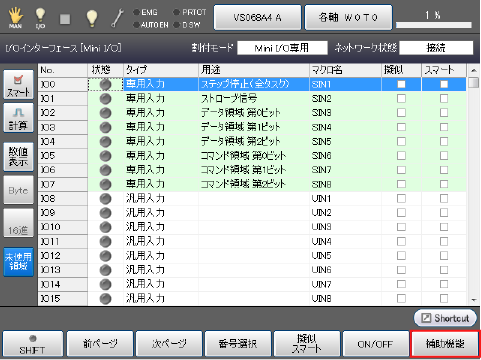
Task: Go to 次ページ
Action: click(x=169, y=344)
